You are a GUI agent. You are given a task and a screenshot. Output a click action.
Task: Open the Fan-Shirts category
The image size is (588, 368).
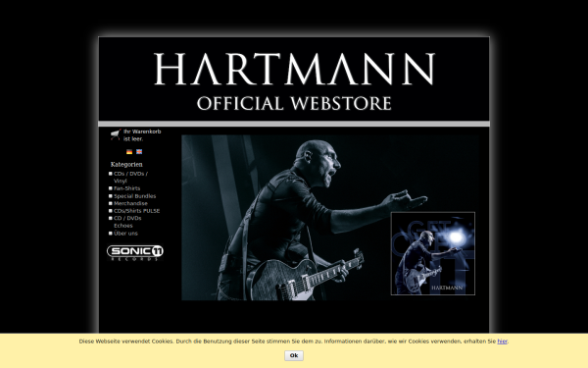coord(126,188)
